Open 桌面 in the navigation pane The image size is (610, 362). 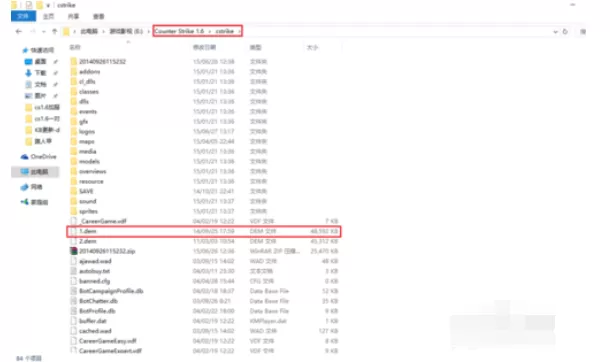[x=40, y=61]
